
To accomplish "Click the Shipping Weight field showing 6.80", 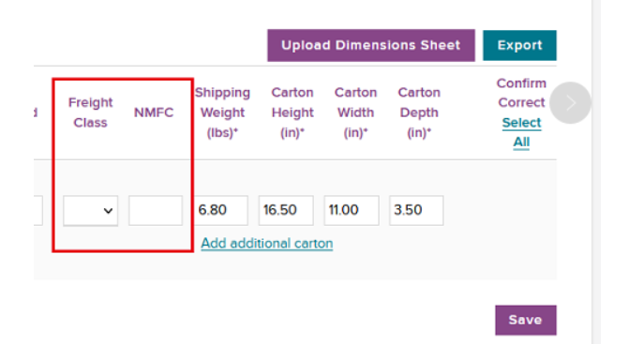I will (x=221, y=211).
